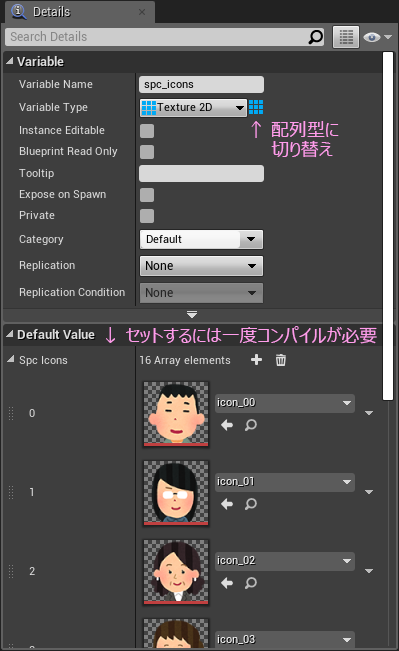Open the eye view options menu
Viewport: 399px width, 651px height.
(x=377, y=37)
